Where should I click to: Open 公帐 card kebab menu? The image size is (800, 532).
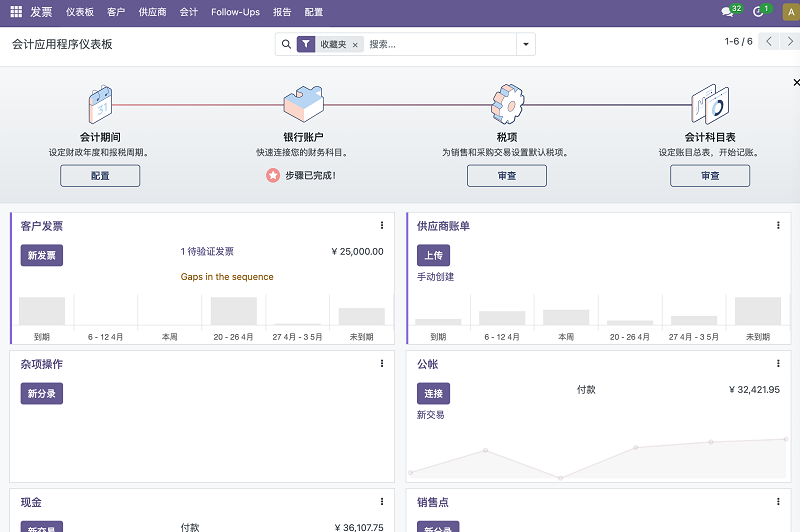point(778,364)
